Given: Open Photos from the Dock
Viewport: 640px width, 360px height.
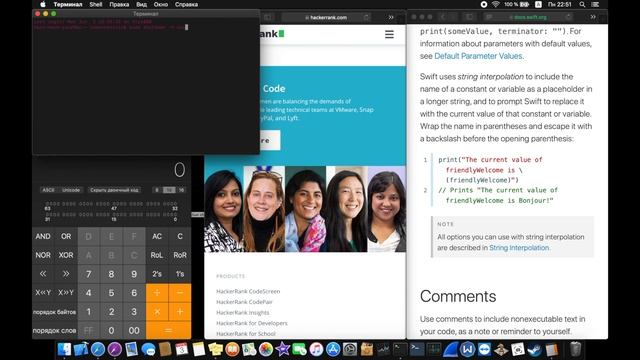Looking at the screenshot, I should point(266,349).
